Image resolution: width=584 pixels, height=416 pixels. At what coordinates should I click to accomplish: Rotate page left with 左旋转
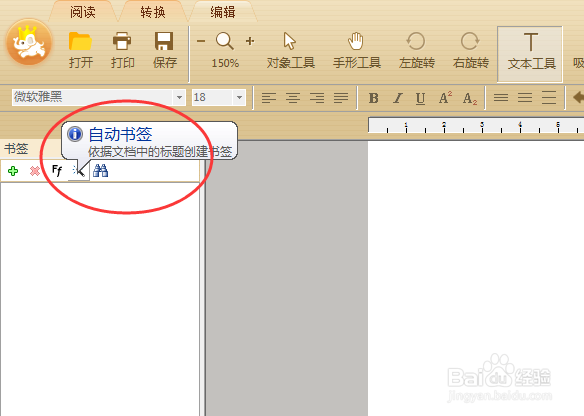416,50
